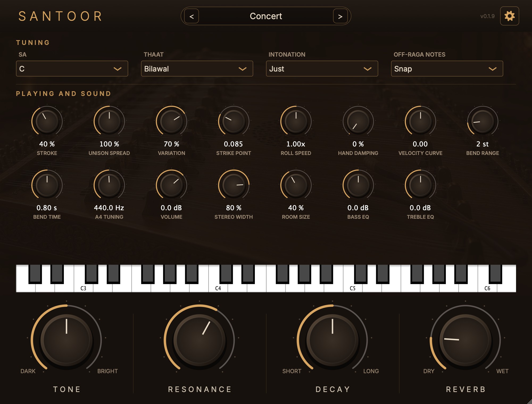Click the large Resonance knob
This screenshot has height=404, width=532.
click(199, 340)
